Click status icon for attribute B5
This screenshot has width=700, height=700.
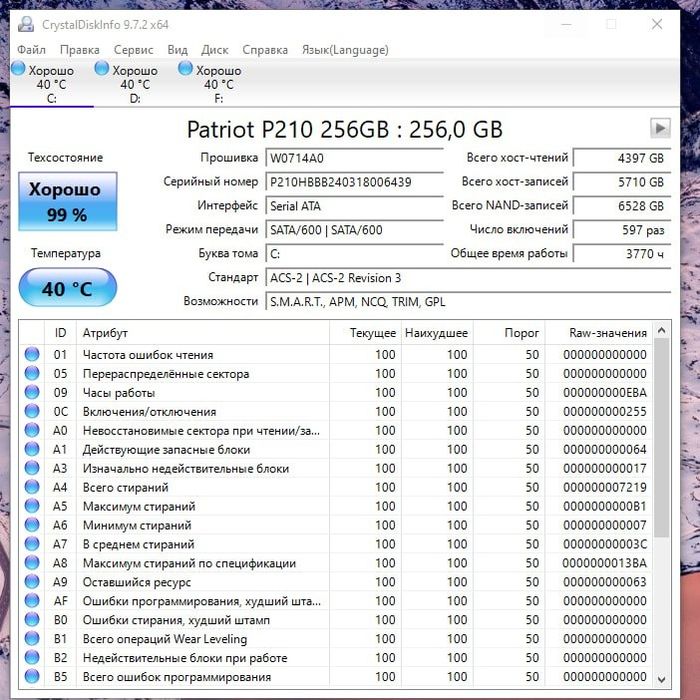(32, 676)
